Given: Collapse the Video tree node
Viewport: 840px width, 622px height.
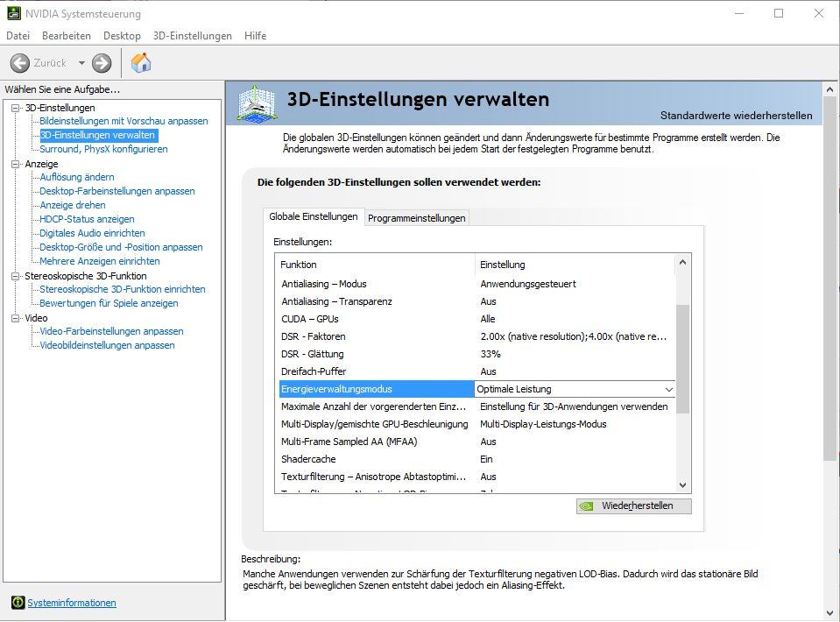Looking at the screenshot, I should 15,318.
